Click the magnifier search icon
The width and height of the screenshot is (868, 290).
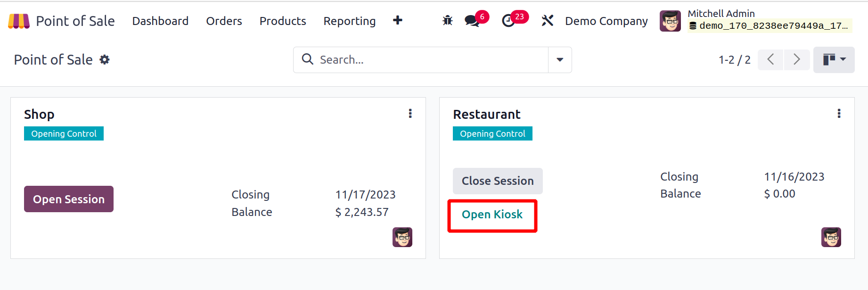pos(308,59)
